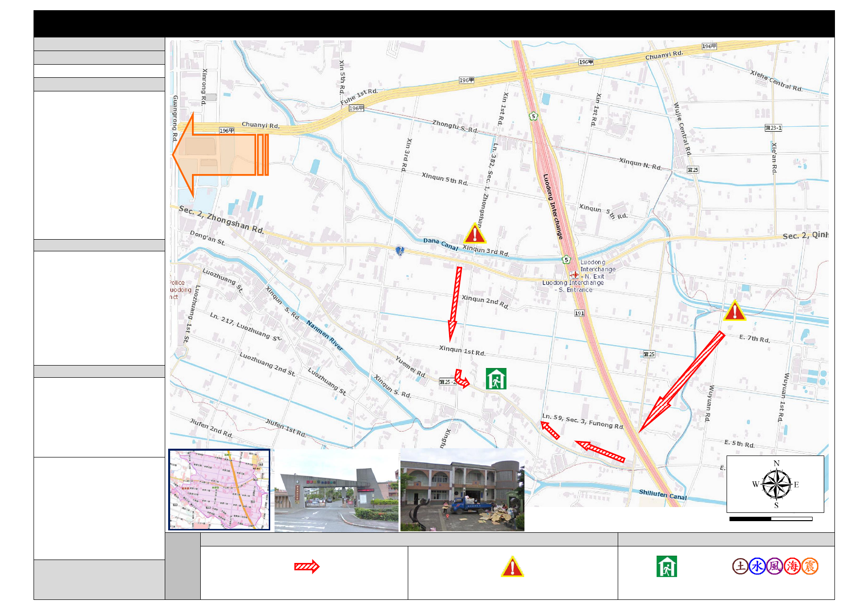Click the large orange arrow below Chuanyi Rd.
This screenshot has width=868, height=614.
point(221,155)
